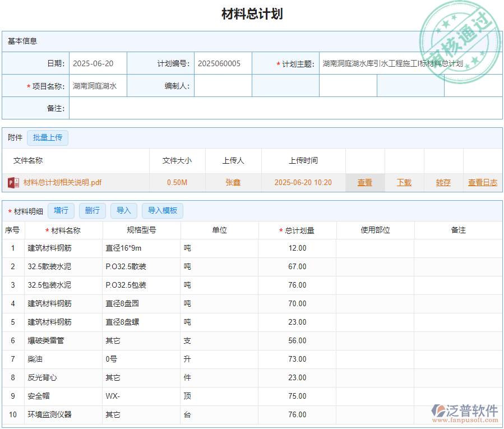Select the 计划主题 field text
Image resolution: width=504 pixels, height=429 pixels.
392,63
